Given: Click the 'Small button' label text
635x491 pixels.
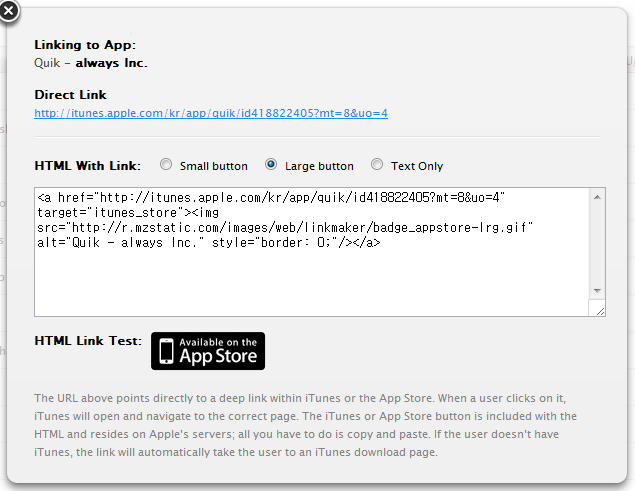Looking at the screenshot, I should click(213, 166).
